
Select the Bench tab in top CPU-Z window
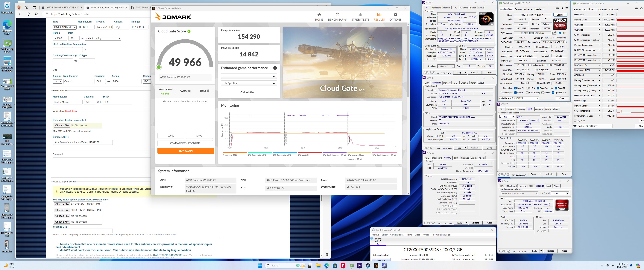(473, 7)
